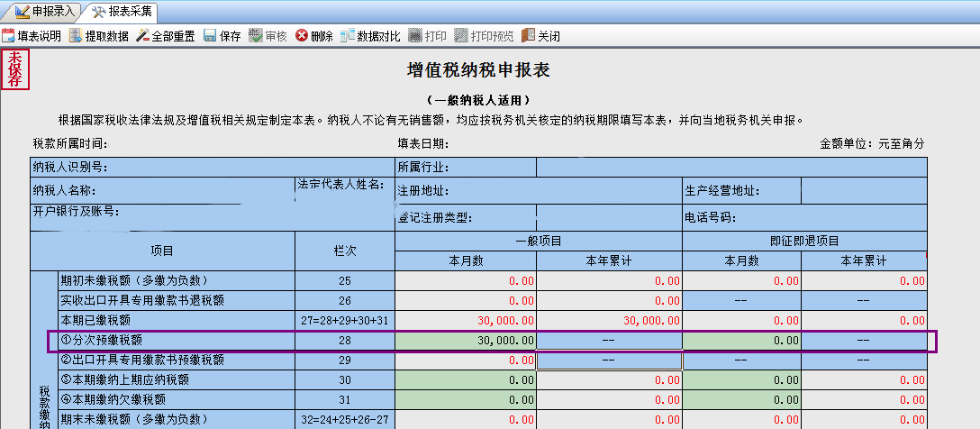Click the 数据对比 compare icon
This screenshot has height=429, width=980.
pos(348,36)
